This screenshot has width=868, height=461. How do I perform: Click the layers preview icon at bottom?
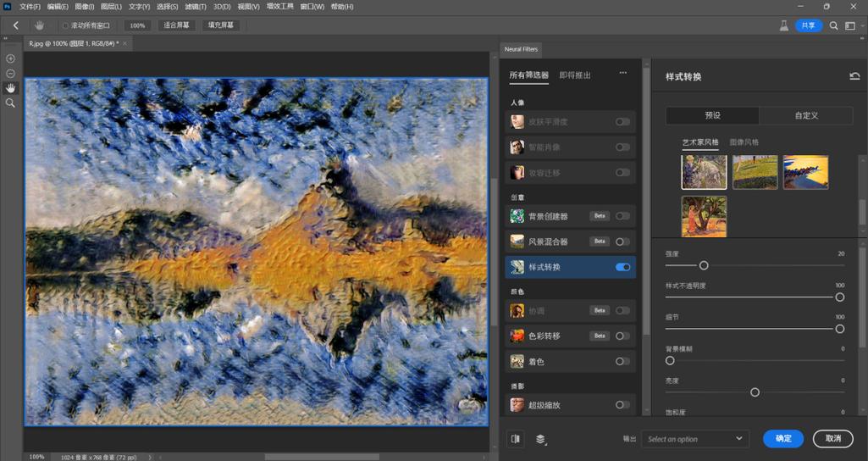tap(541, 439)
